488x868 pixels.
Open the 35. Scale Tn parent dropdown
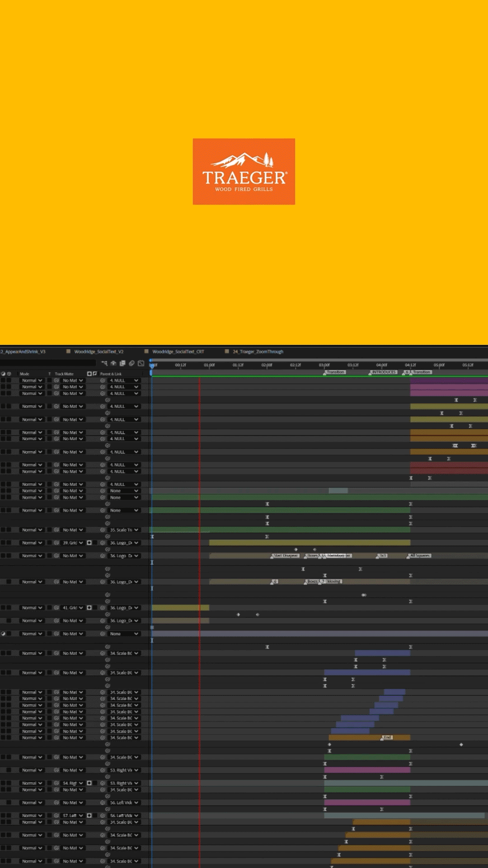[x=123, y=530]
